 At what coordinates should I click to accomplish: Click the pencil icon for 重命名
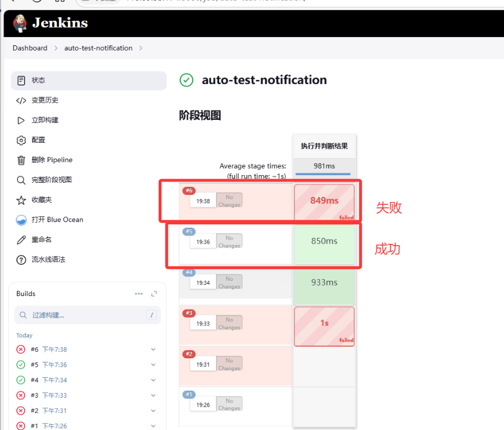(21, 240)
